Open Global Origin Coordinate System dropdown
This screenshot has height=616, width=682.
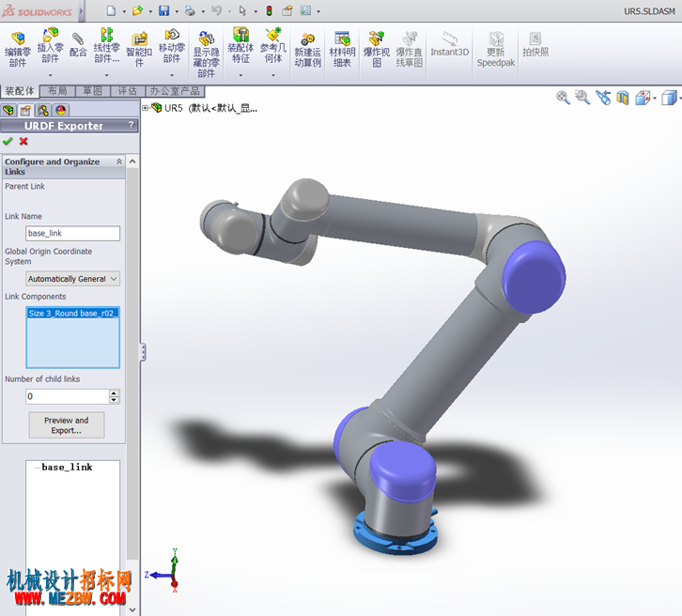point(72,279)
